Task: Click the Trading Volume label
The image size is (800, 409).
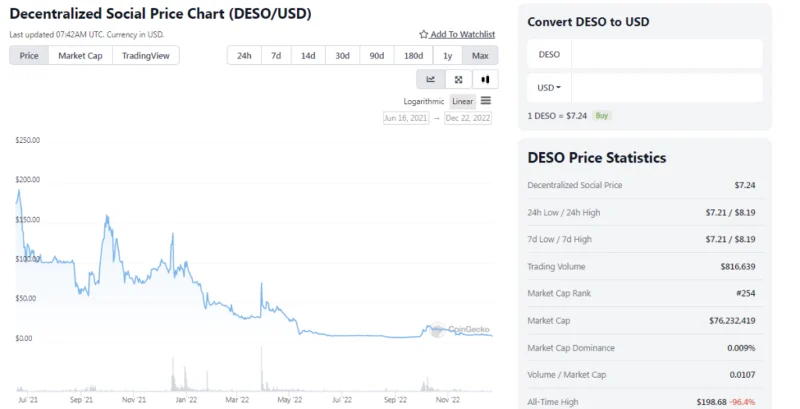Action: click(x=556, y=266)
